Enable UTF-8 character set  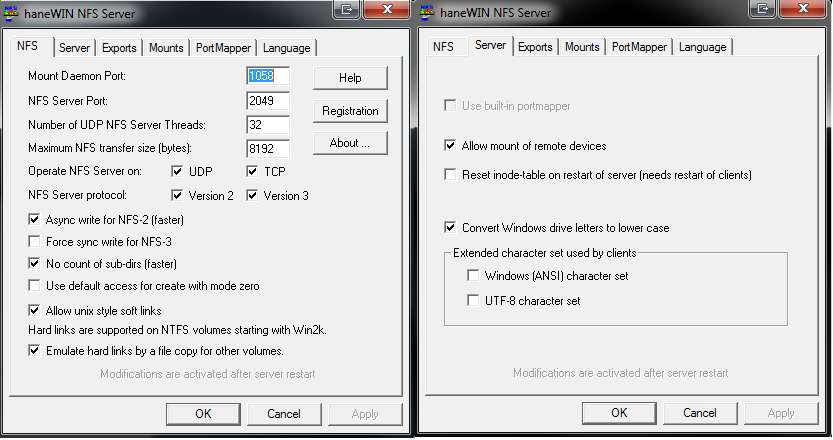tap(473, 300)
